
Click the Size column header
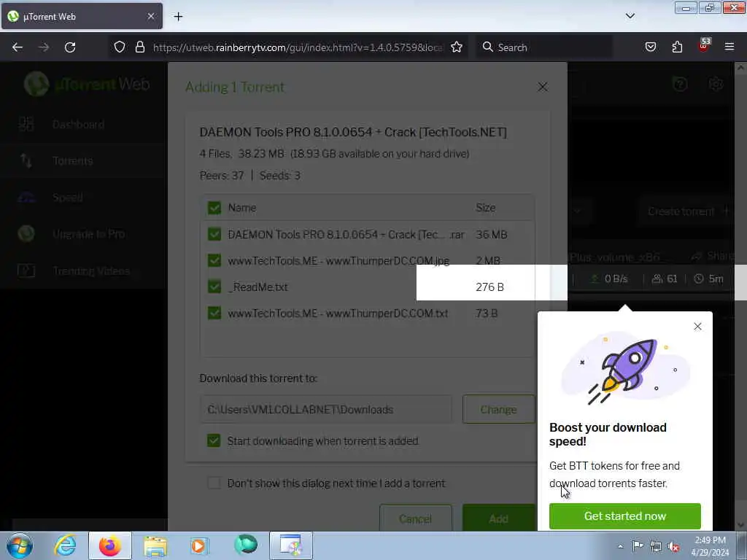(x=485, y=208)
